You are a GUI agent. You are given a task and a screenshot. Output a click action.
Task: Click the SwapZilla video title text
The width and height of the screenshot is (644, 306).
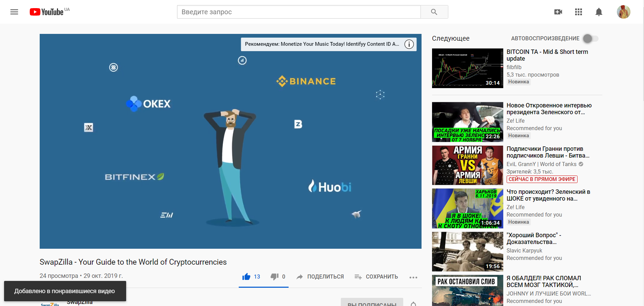pyautogui.click(x=133, y=262)
